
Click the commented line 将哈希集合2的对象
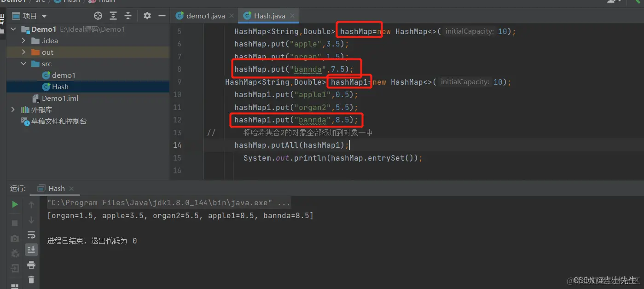point(308,133)
